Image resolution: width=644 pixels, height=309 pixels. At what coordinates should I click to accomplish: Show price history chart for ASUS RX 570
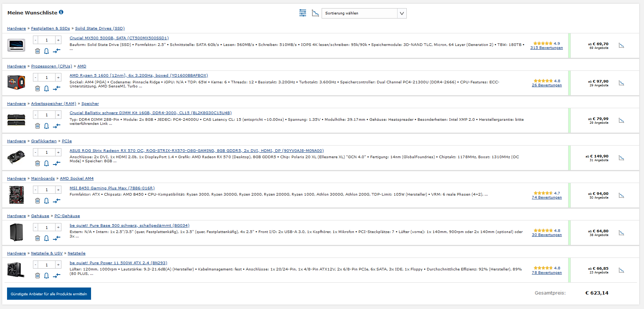pos(621,158)
